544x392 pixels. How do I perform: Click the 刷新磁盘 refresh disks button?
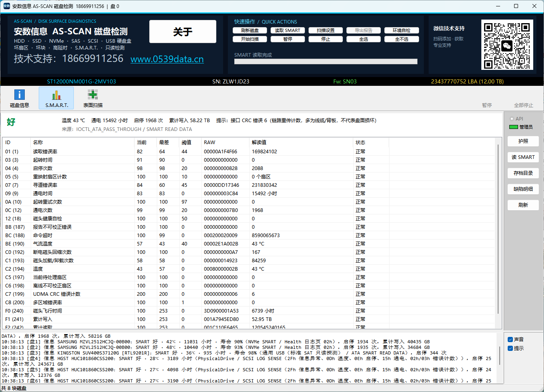(250, 30)
